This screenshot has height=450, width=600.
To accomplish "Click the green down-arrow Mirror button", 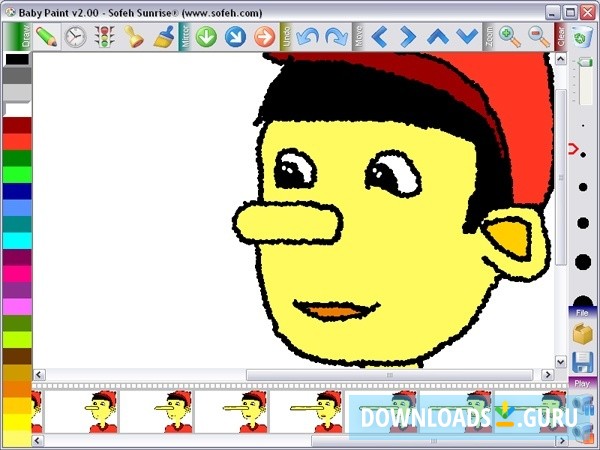I will tap(206, 37).
